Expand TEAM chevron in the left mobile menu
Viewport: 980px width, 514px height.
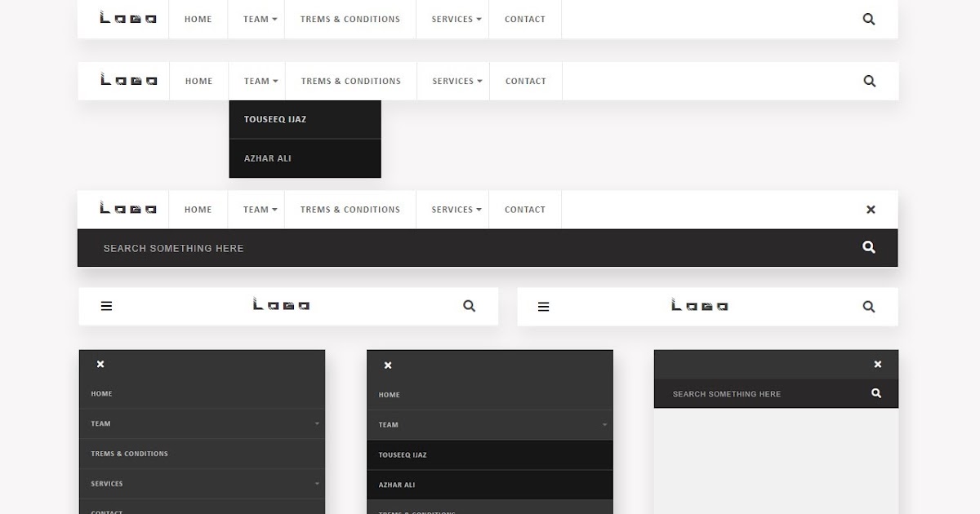pos(317,423)
